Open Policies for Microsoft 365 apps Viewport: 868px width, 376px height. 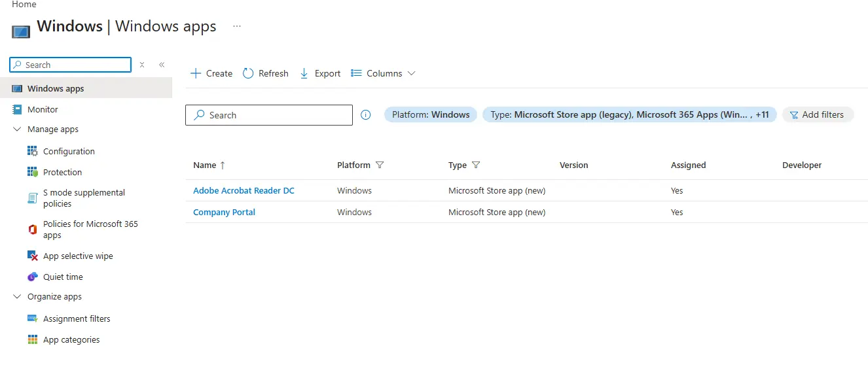[x=90, y=229]
